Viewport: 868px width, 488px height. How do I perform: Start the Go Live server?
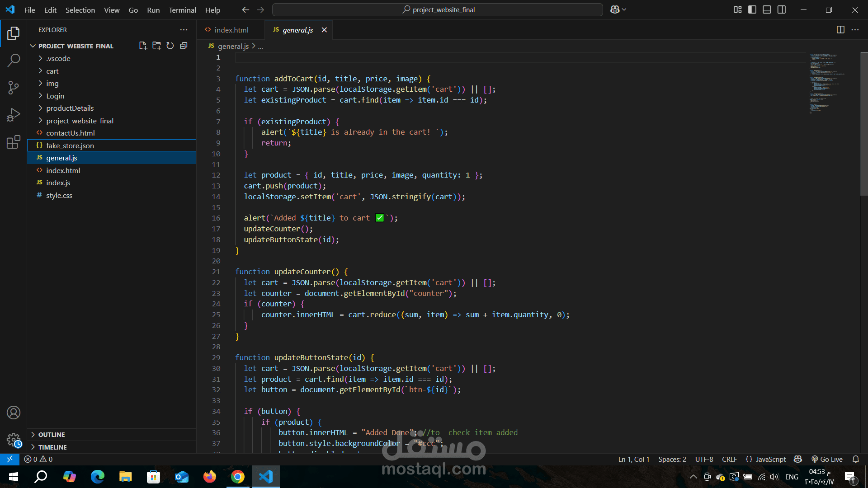pyautogui.click(x=827, y=459)
